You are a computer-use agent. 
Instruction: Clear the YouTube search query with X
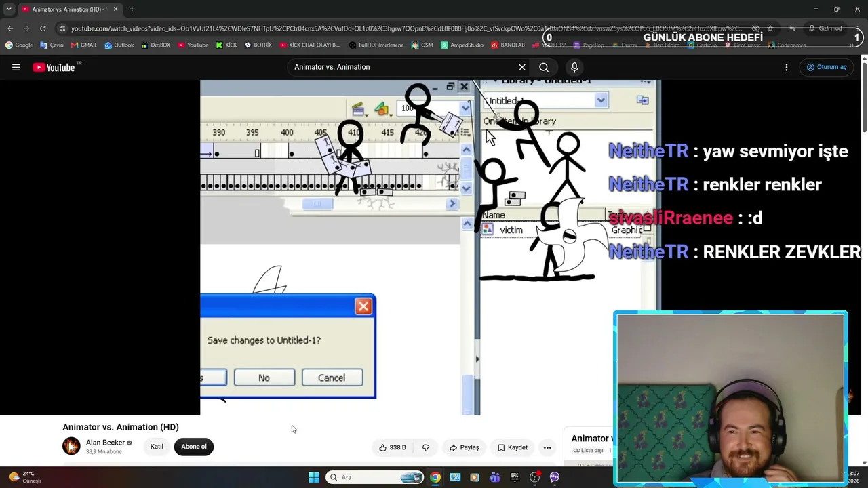(522, 67)
